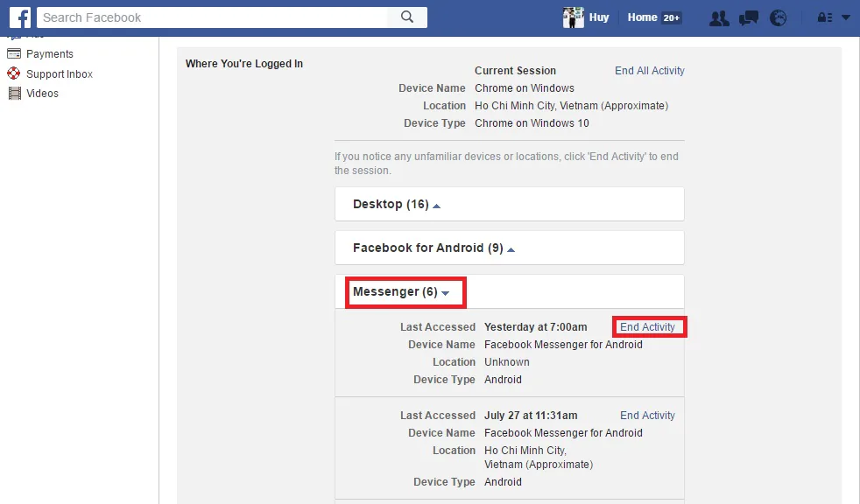Viewport: 860px width, 504px height.
Task: Click the search magnifier button
Action: pyautogui.click(x=407, y=17)
